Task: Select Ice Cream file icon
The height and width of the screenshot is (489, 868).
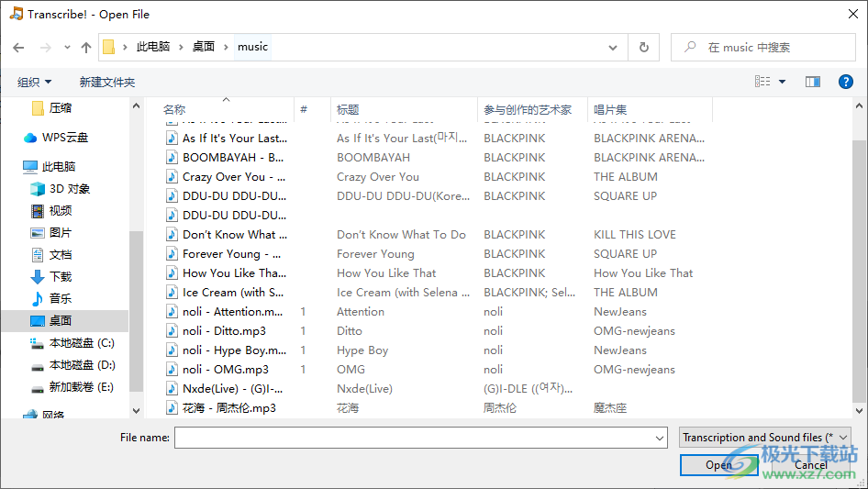Action: click(x=172, y=293)
